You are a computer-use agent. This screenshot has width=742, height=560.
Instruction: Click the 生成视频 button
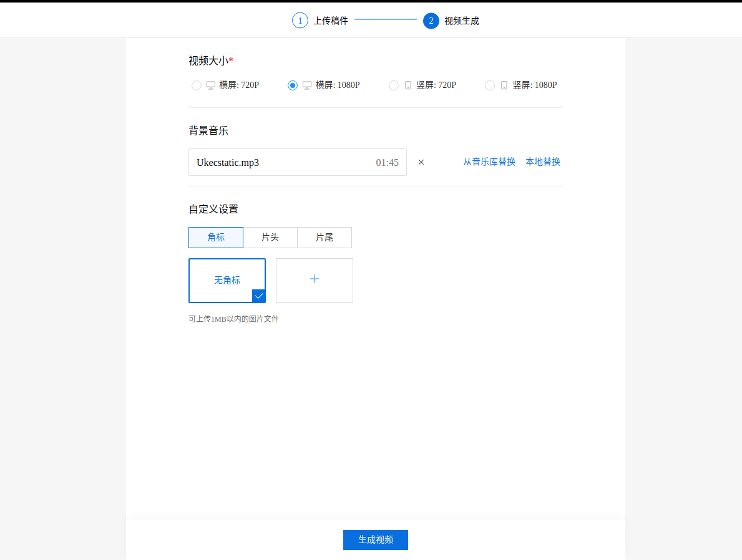376,539
